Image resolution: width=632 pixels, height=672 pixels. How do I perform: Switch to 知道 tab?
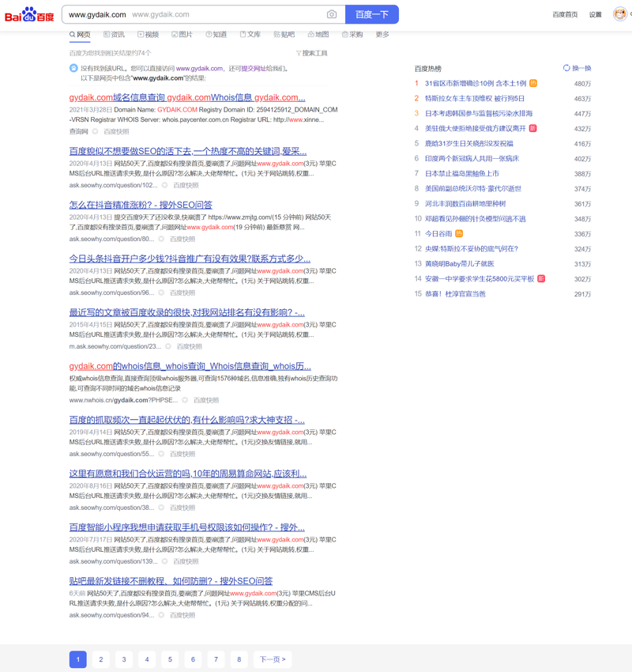coord(216,35)
